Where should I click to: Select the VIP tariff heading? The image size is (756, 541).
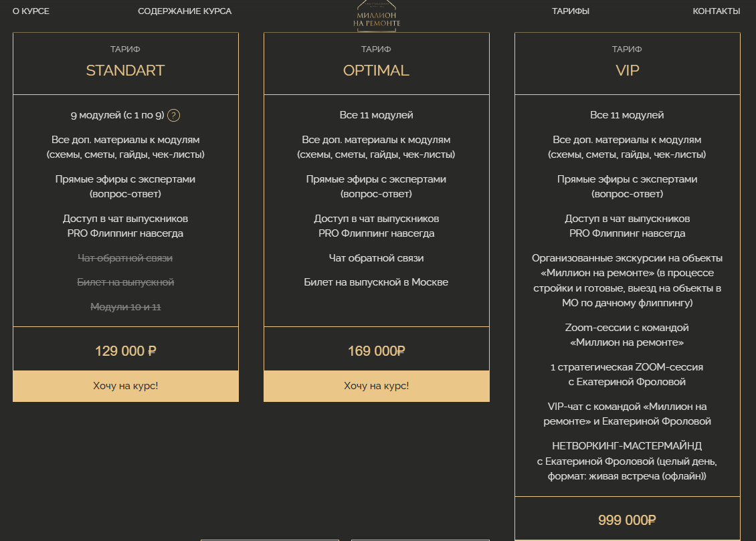627,71
